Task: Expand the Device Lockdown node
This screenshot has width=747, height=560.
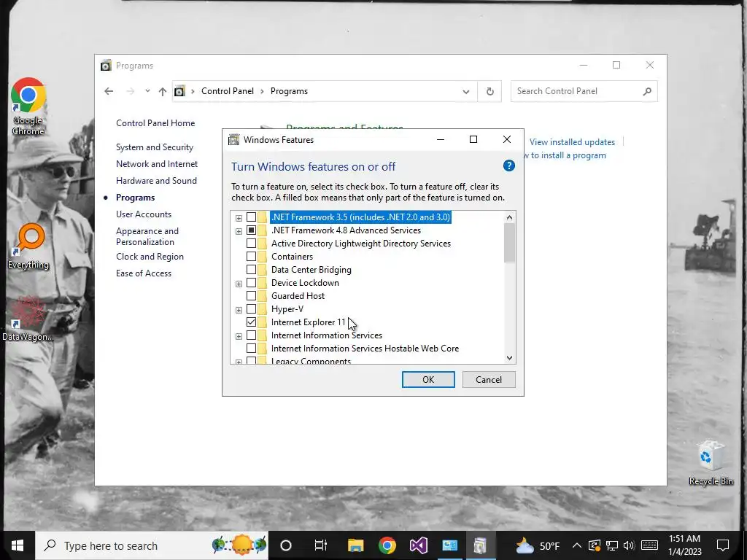Action: pos(239,284)
